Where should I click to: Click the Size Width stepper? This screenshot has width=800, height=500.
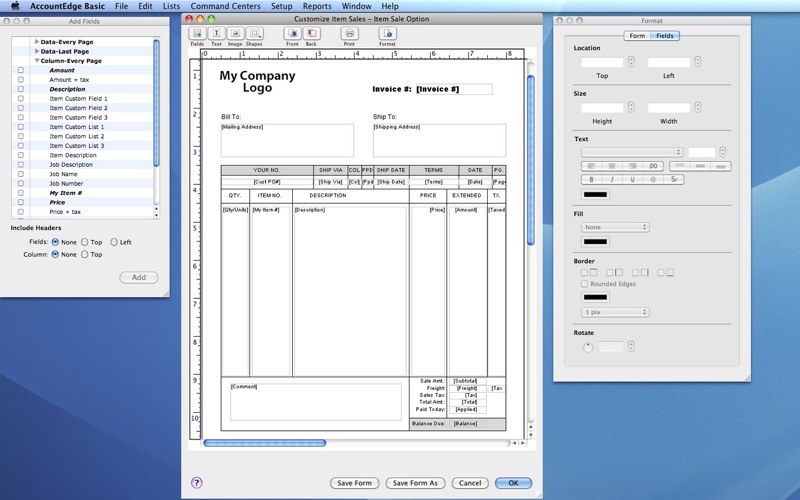click(x=697, y=107)
